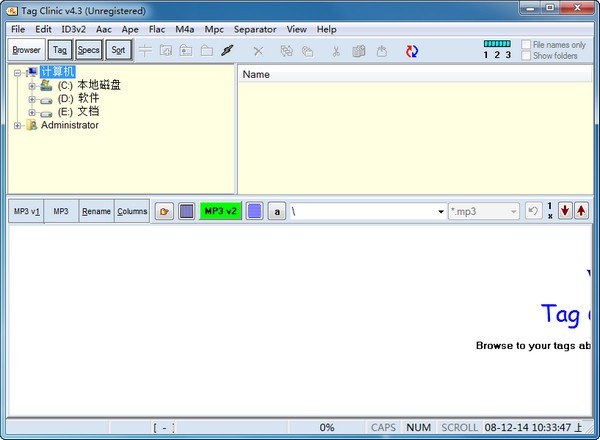The width and height of the screenshot is (600, 440).
Task: Select the (D:) 软件 drive
Action: (78, 99)
